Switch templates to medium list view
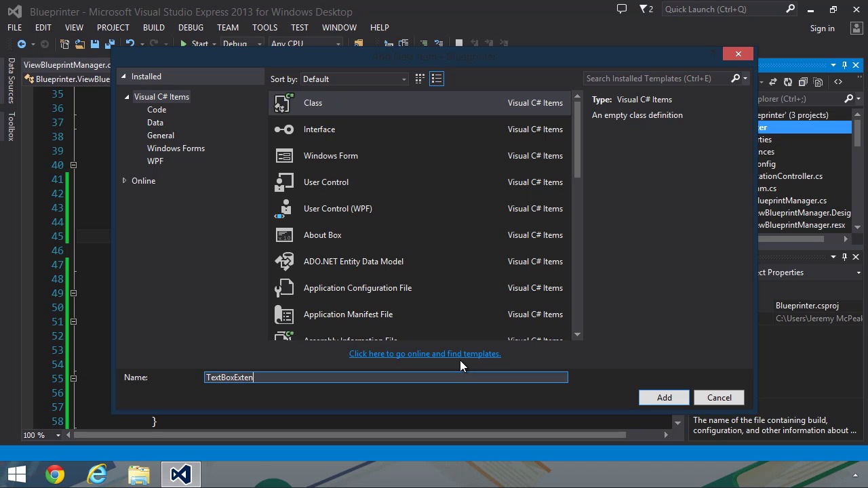The height and width of the screenshot is (488, 868). click(x=437, y=79)
